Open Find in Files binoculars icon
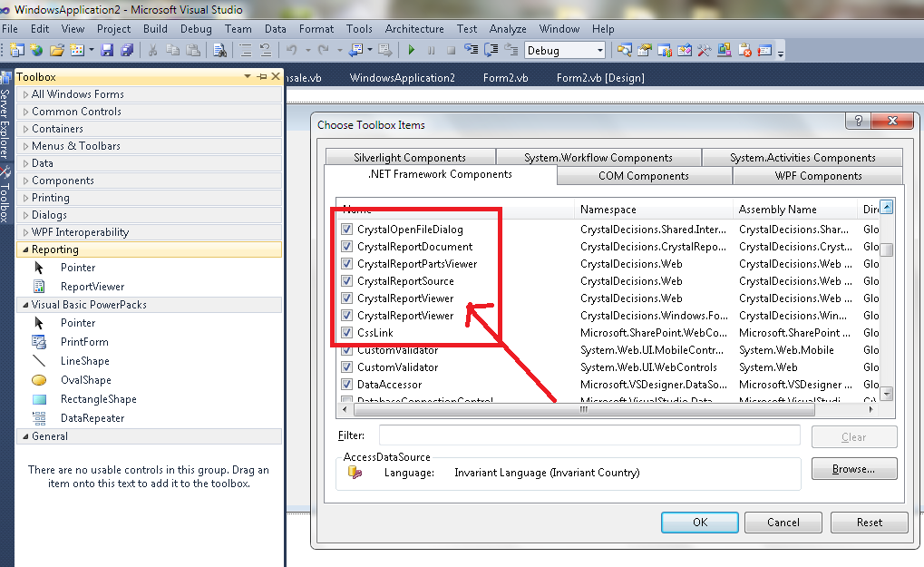Image resolution: width=924 pixels, height=567 pixels. [219, 51]
